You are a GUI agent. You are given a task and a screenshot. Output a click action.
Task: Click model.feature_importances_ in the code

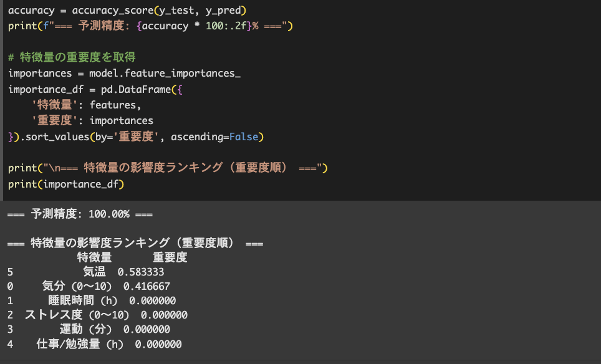click(x=165, y=73)
